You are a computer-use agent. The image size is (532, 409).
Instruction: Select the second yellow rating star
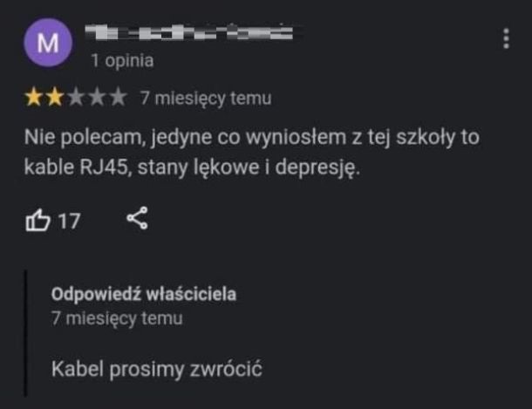(55, 97)
